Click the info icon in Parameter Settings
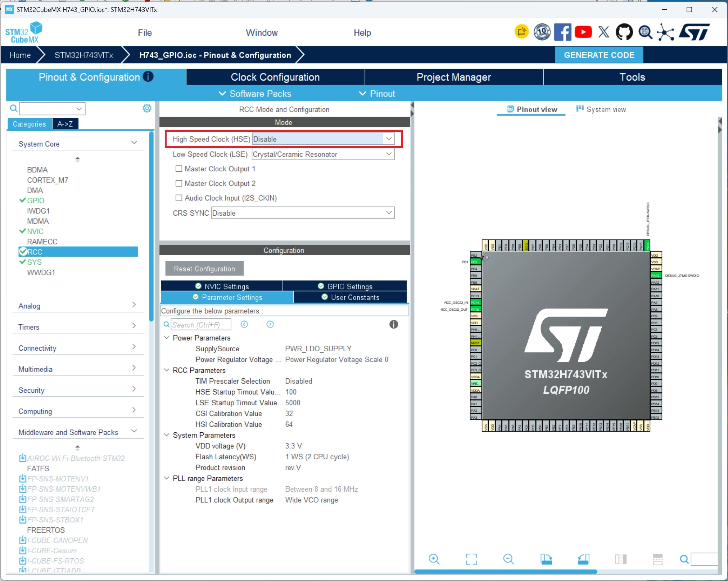Image resolution: width=728 pixels, height=581 pixels. 394,324
